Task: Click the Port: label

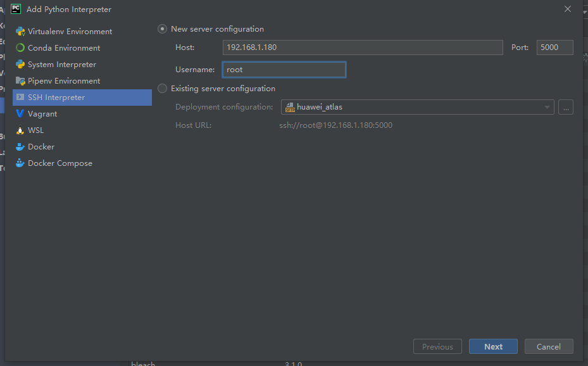Action: click(520, 47)
